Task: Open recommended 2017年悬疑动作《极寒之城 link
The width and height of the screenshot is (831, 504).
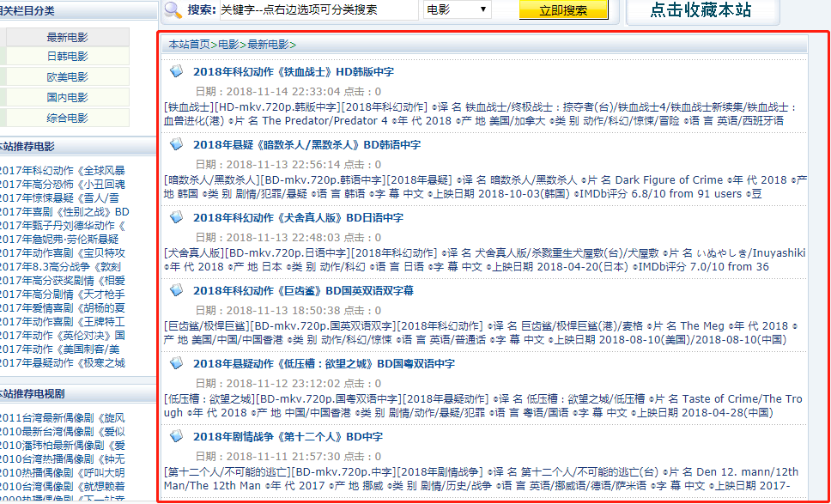Action: tap(62, 363)
